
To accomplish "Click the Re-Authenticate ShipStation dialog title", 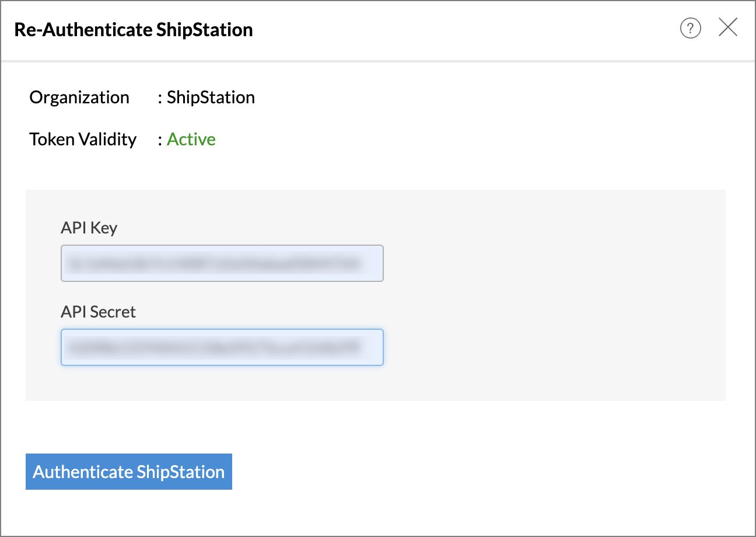I will (x=134, y=30).
